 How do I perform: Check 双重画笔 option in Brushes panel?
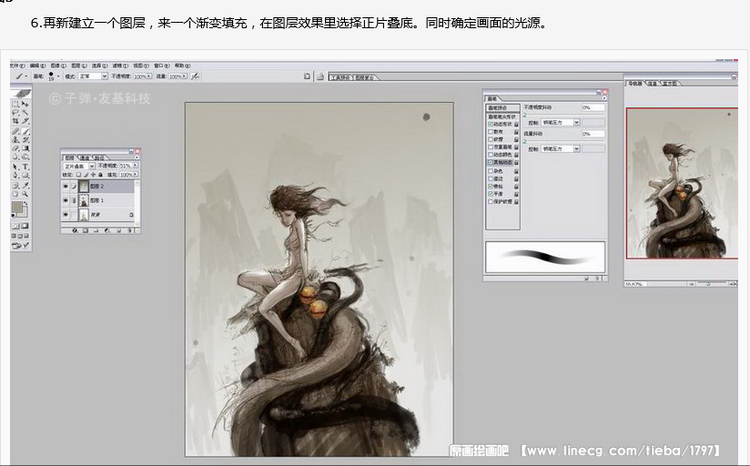[x=490, y=147]
